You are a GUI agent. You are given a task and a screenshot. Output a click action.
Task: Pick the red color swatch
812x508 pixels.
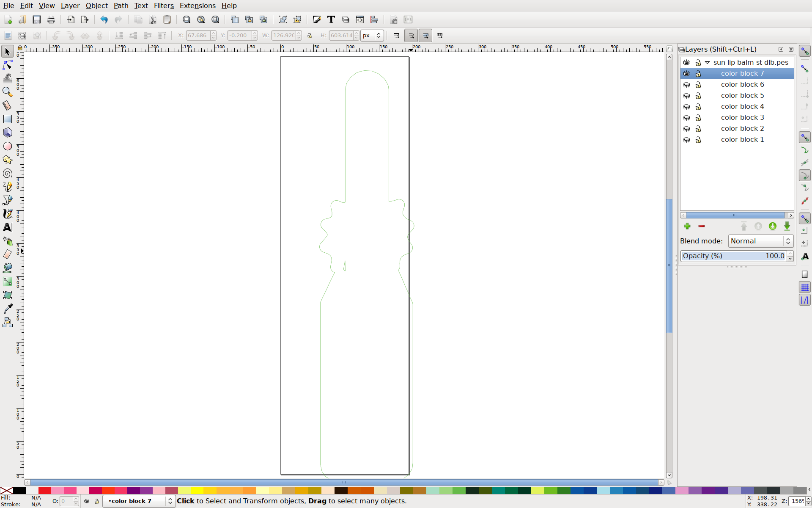pyautogui.click(x=45, y=491)
